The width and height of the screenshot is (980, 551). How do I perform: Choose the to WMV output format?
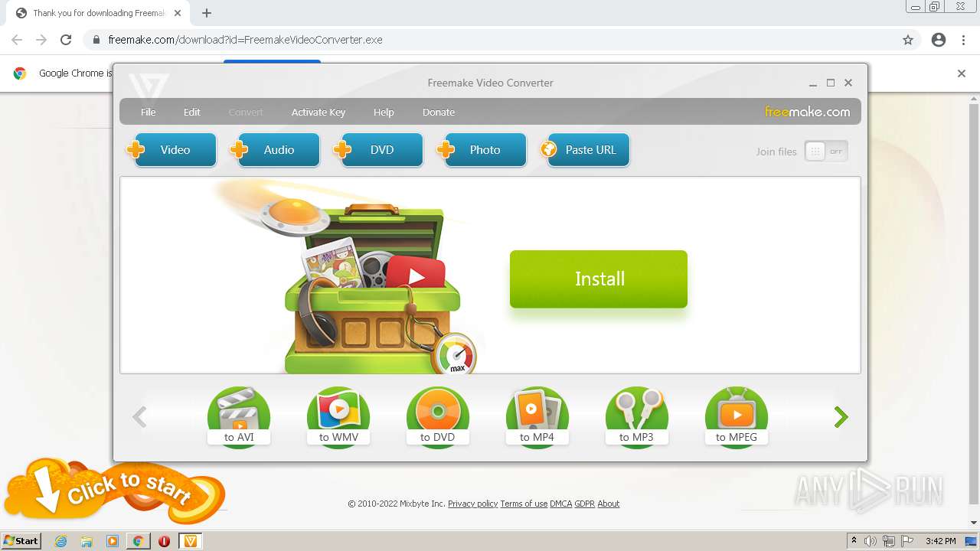click(338, 417)
